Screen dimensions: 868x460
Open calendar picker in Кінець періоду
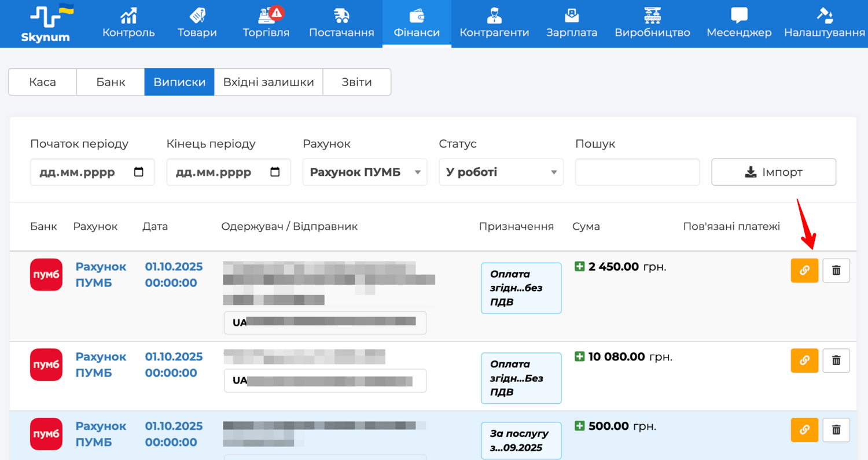(275, 172)
